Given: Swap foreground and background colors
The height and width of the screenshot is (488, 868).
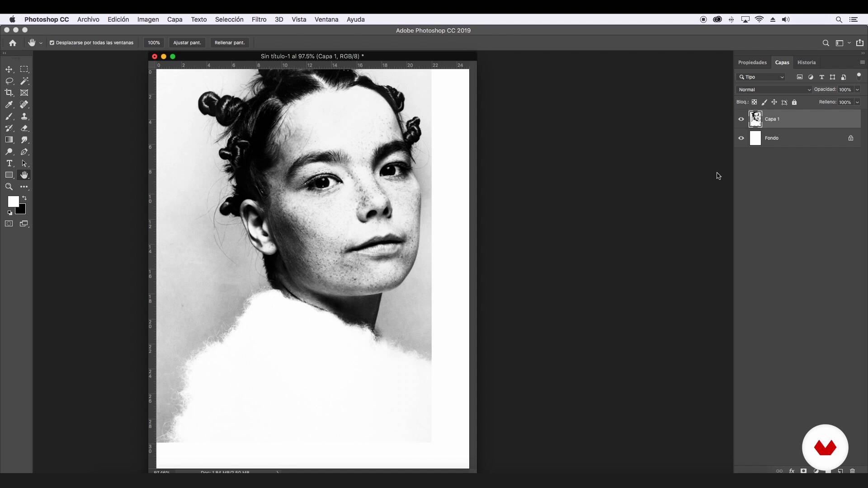Looking at the screenshot, I should tap(24, 198).
